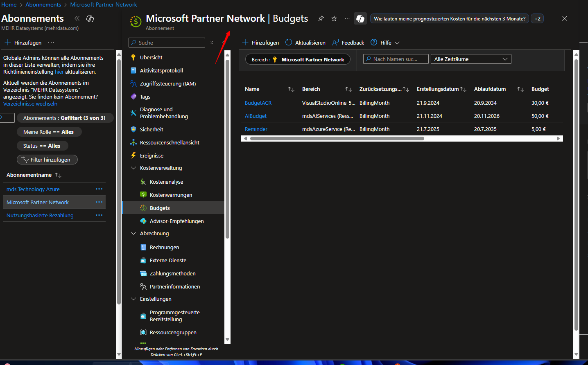Show the +2 more Copilot suggestions
The image size is (588, 365).
537,18
